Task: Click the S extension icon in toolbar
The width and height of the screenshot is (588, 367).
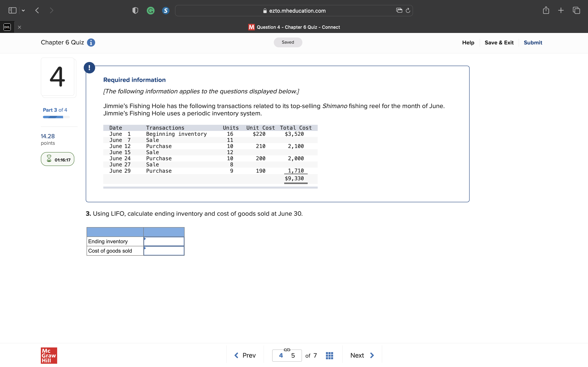Action: pos(165,10)
